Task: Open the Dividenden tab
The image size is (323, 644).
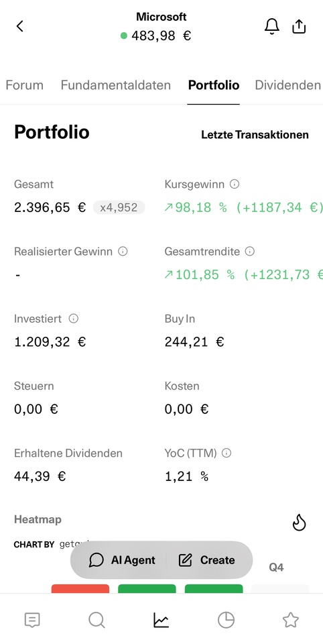Action: coord(287,85)
